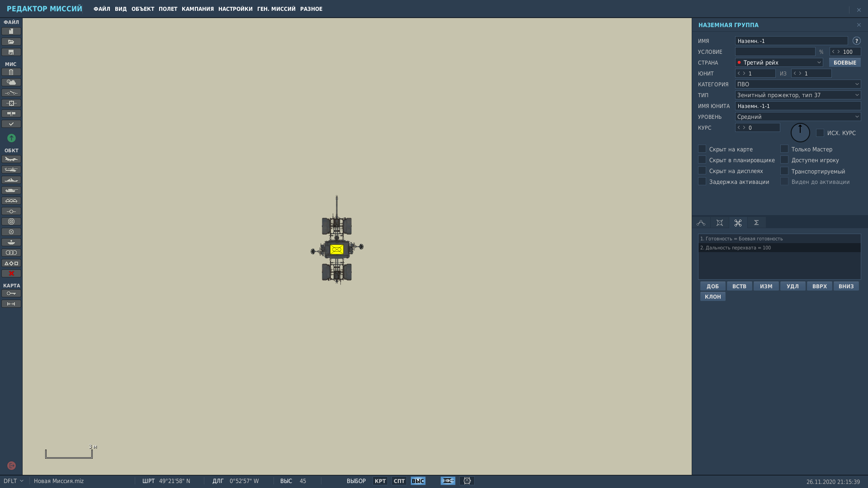Increase the condition percent value
This screenshot has height=488, width=868.
839,52
